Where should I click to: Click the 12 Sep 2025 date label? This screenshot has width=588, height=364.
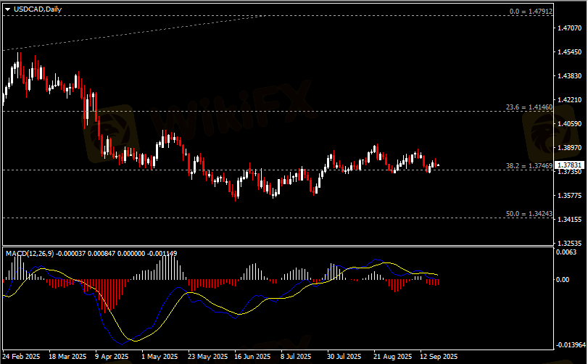point(439,357)
